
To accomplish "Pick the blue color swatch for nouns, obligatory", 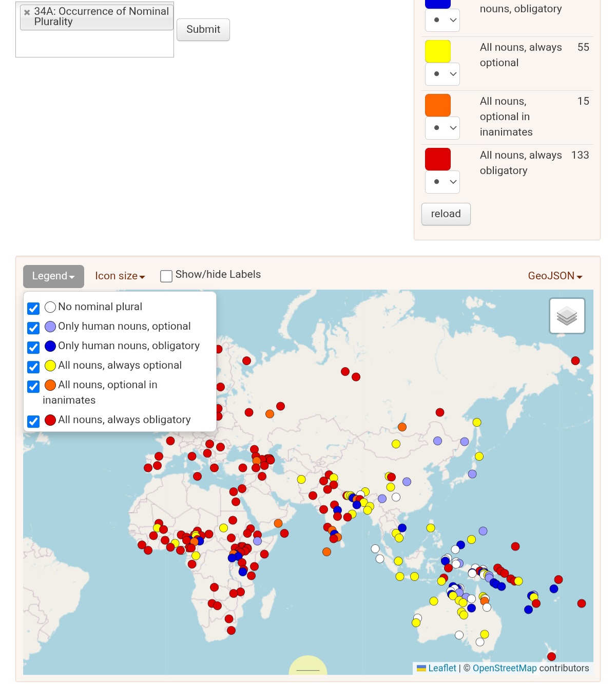I will pos(438,4).
